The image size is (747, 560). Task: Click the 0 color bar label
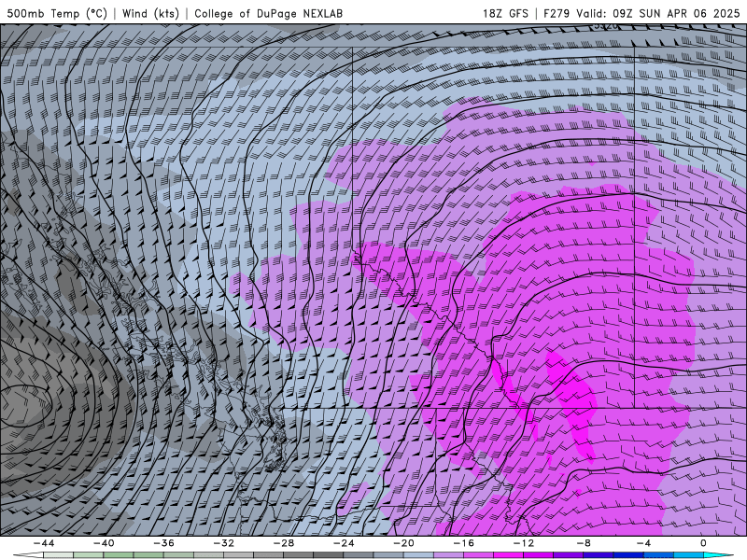[703, 543]
